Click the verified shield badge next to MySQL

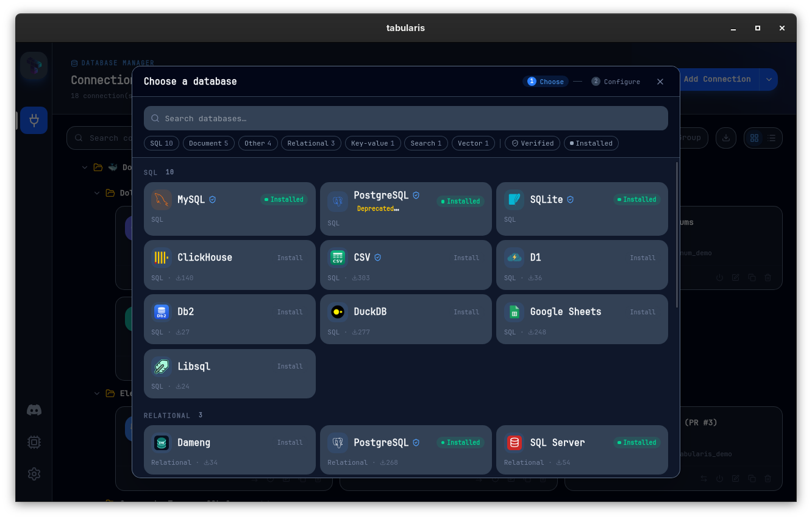[x=213, y=200]
